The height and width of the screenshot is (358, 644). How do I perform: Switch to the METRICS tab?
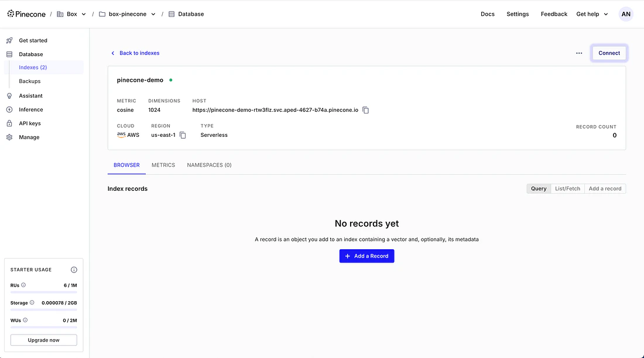tap(163, 165)
